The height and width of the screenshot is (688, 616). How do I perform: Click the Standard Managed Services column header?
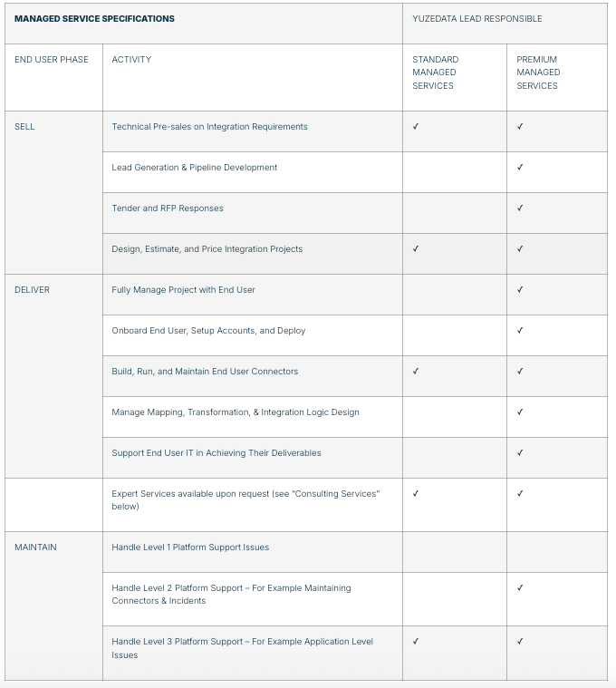tap(435, 73)
